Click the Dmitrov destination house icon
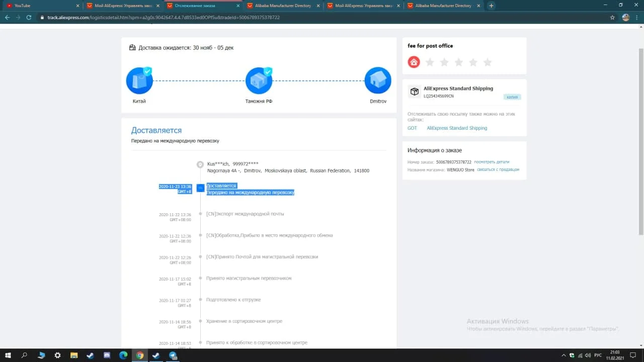This screenshot has width=644, height=362. pos(378,80)
